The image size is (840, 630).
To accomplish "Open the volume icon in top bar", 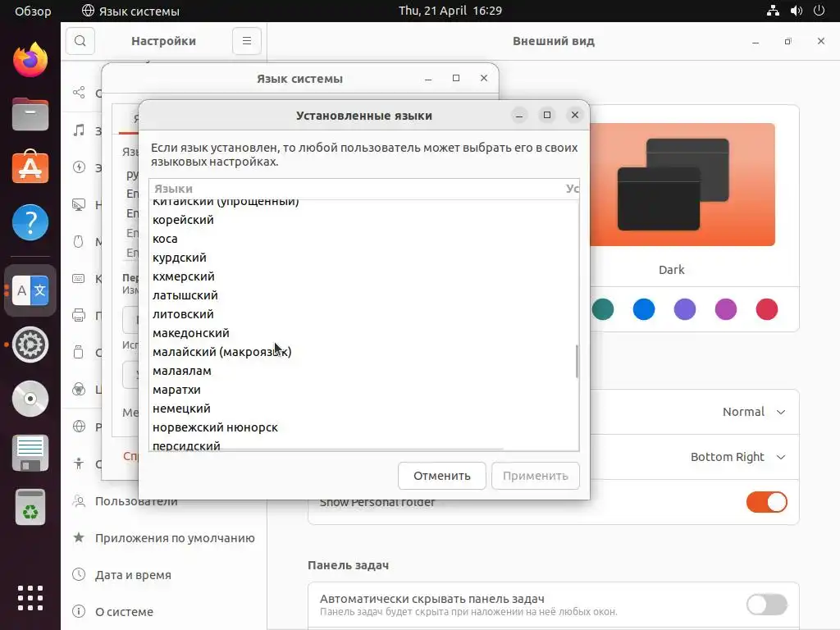I will coord(796,11).
